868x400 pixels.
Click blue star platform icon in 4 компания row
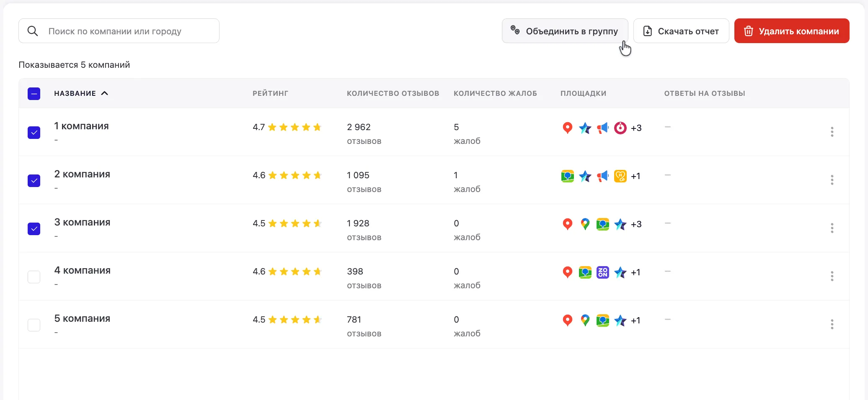pos(620,272)
